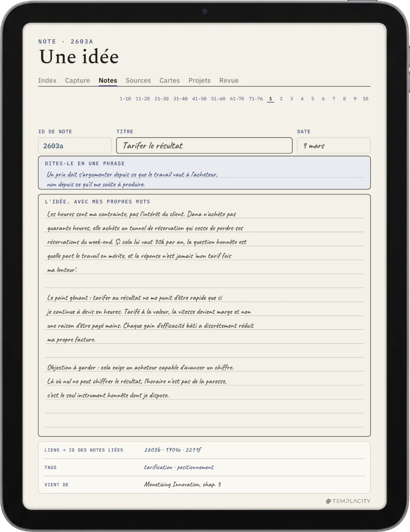The width and height of the screenshot is (410, 532).
Task: Select page number 8
Action: (344, 99)
